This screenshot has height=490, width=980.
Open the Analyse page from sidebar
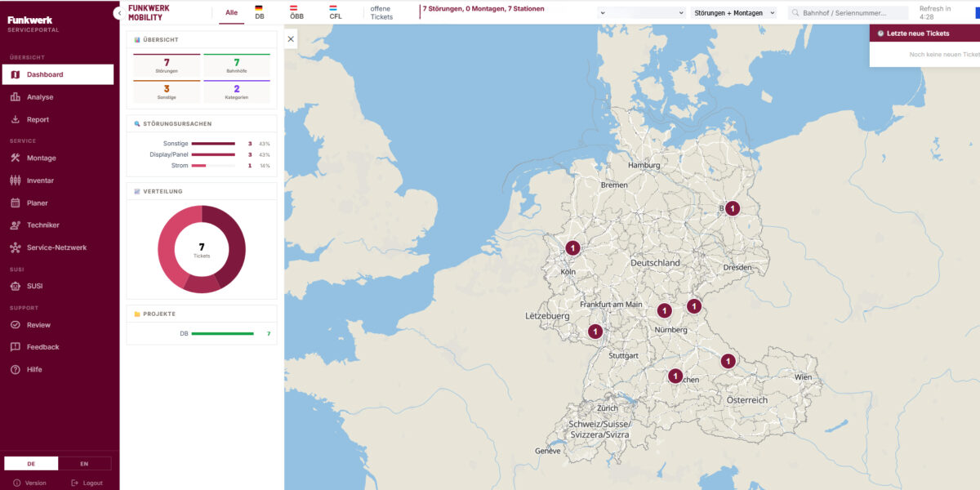click(57, 97)
